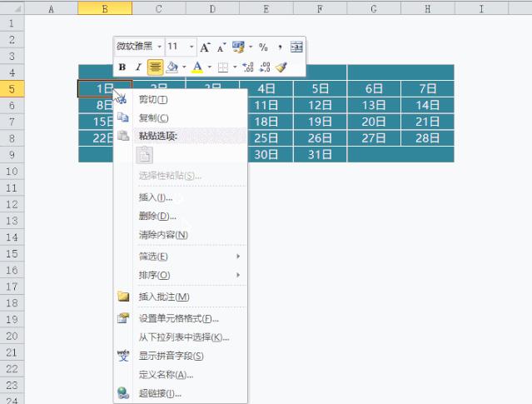Select column I header
The height and width of the screenshot is (404, 532).
[x=481, y=8]
